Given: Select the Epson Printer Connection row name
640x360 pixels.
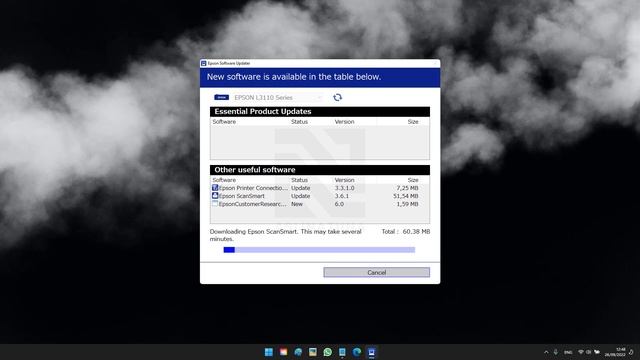Looking at the screenshot, I should pos(253,188).
